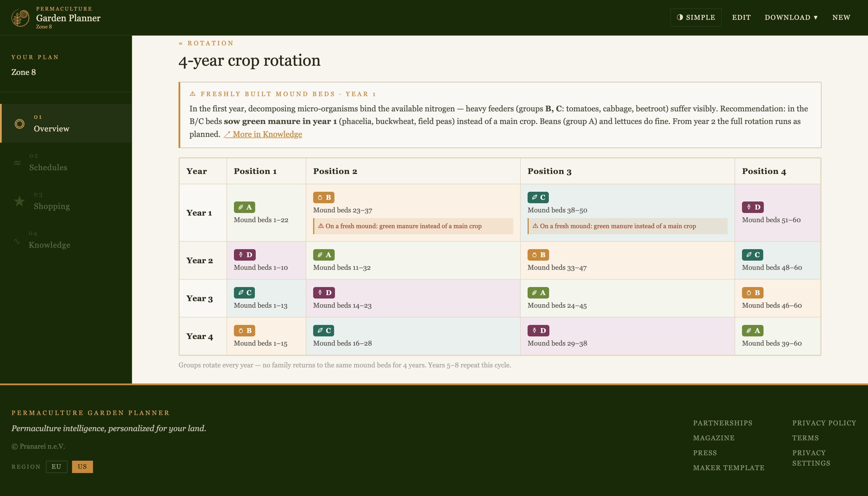This screenshot has height=496, width=868.
Task: Open the Schedules section in sidebar
Action: (x=66, y=162)
